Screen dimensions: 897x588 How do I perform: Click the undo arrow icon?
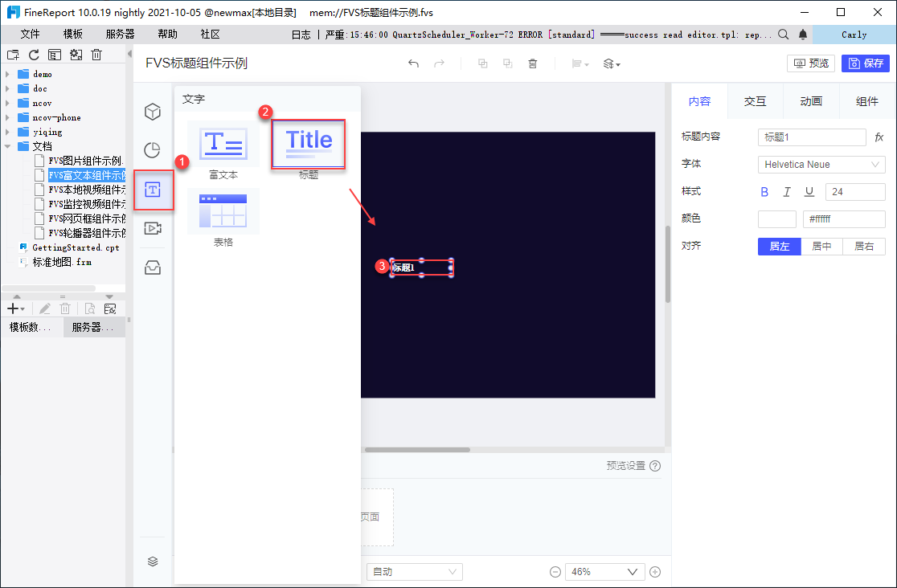pyautogui.click(x=413, y=63)
